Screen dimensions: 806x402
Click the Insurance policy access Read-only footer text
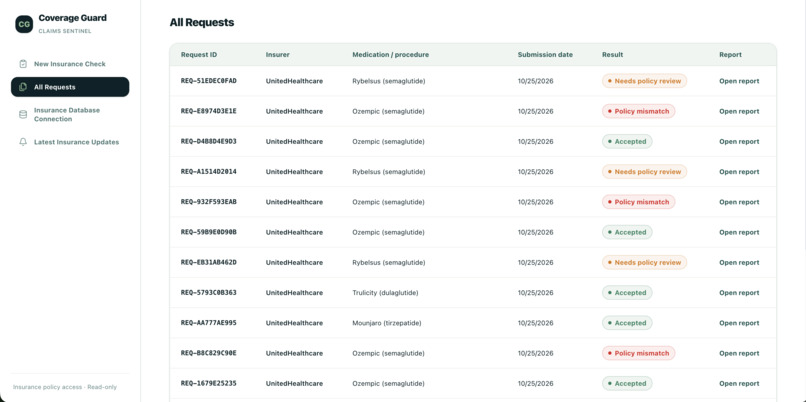click(65, 387)
